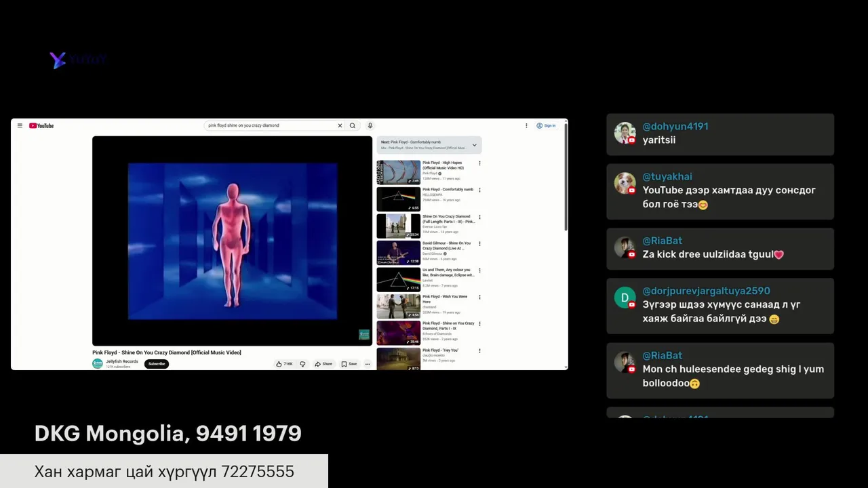Click the username @dohyun4191 above yaritsii
Viewport: 868px width, 488px height.
pos(675,126)
